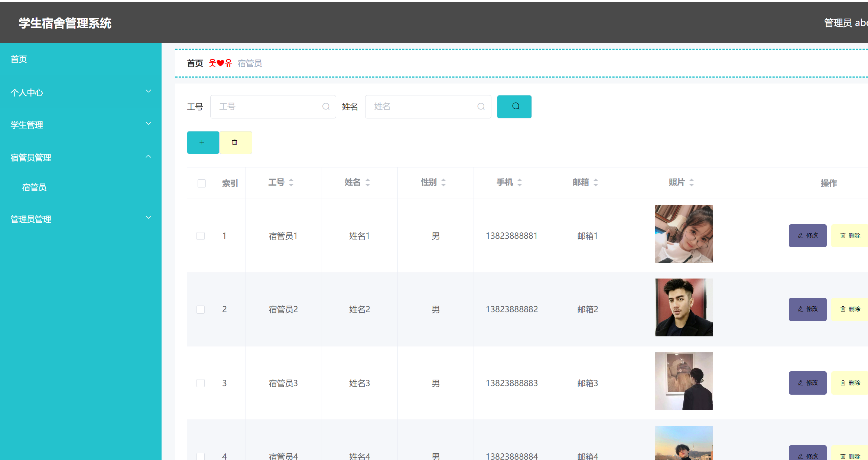Click the teal search magnifier button

[x=514, y=107]
